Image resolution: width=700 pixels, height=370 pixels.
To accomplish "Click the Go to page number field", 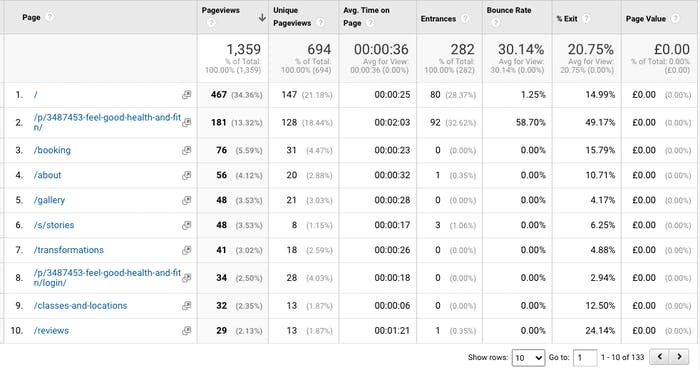I will click(x=585, y=358).
